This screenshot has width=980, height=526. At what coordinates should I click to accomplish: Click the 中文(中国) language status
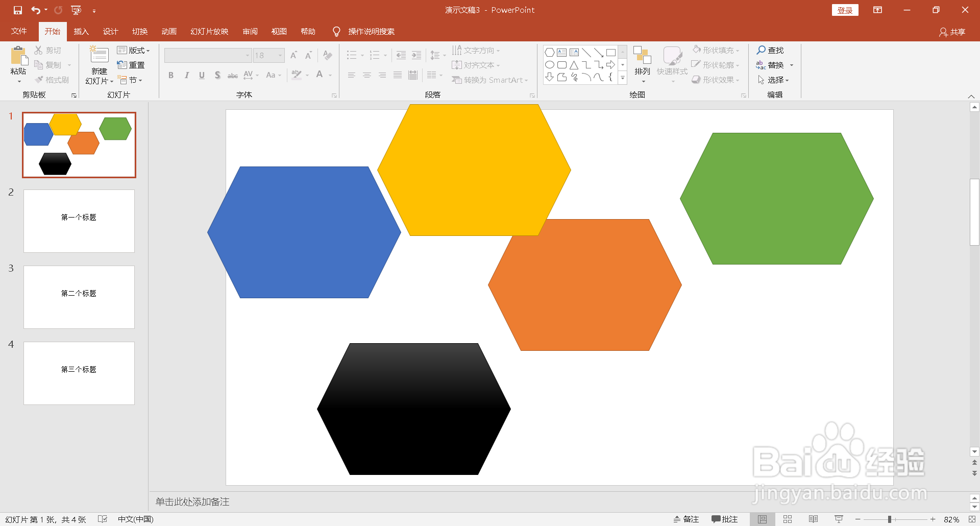pos(136,519)
